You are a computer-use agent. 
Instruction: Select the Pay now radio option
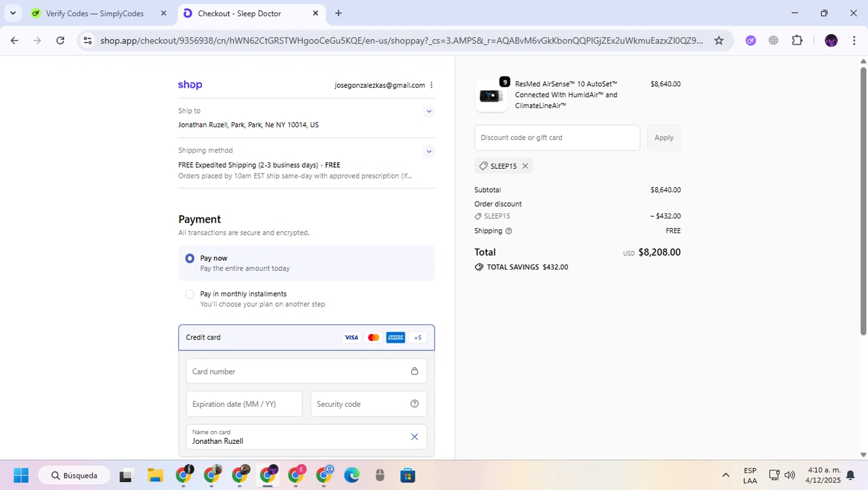[190, 259]
